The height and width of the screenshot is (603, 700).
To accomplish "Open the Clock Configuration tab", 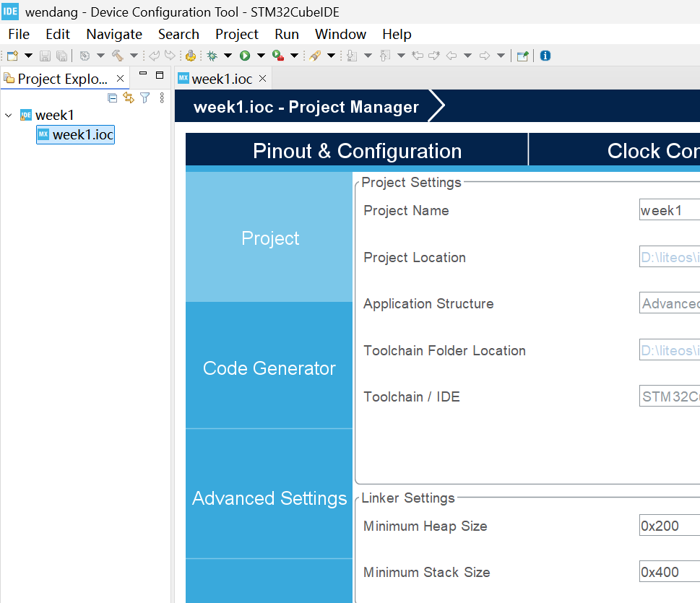I will (614, 151).
